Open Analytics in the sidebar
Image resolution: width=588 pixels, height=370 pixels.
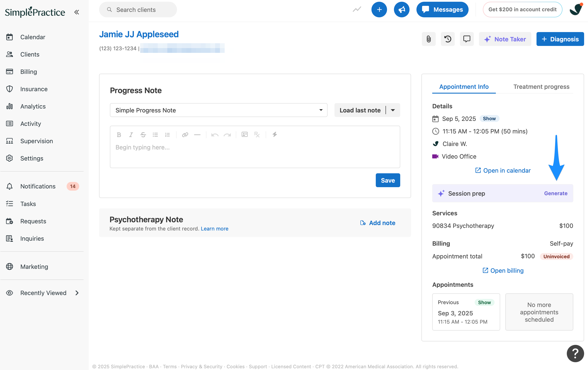[x=33, y=106]
